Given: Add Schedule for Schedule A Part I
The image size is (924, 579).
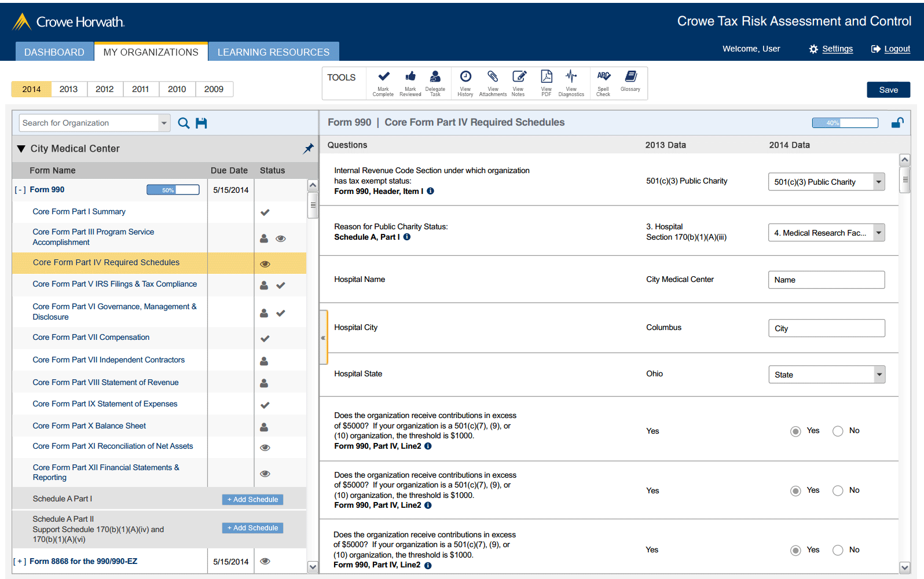Looking at the screenshot, I should click(x=252, y=500).
